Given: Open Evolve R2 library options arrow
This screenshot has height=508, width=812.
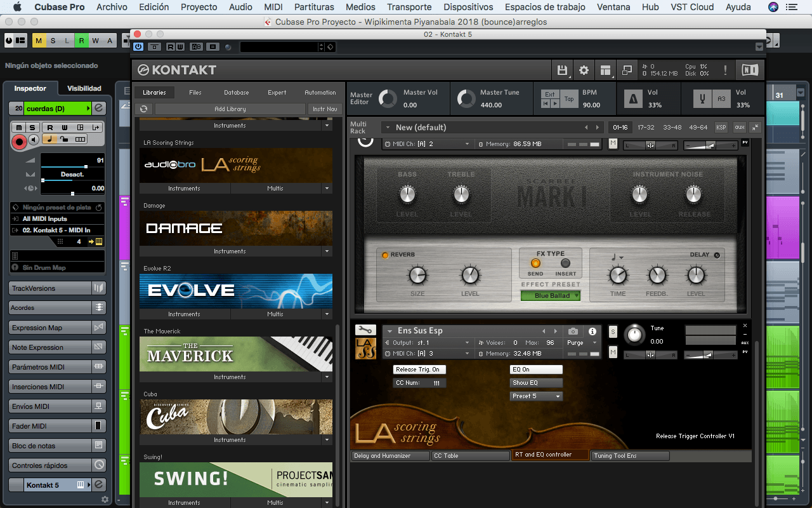Looking at the screenshot, I should [327, 314].
